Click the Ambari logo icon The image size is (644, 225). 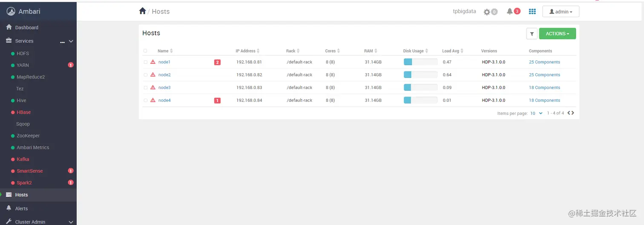coord(11,11)
